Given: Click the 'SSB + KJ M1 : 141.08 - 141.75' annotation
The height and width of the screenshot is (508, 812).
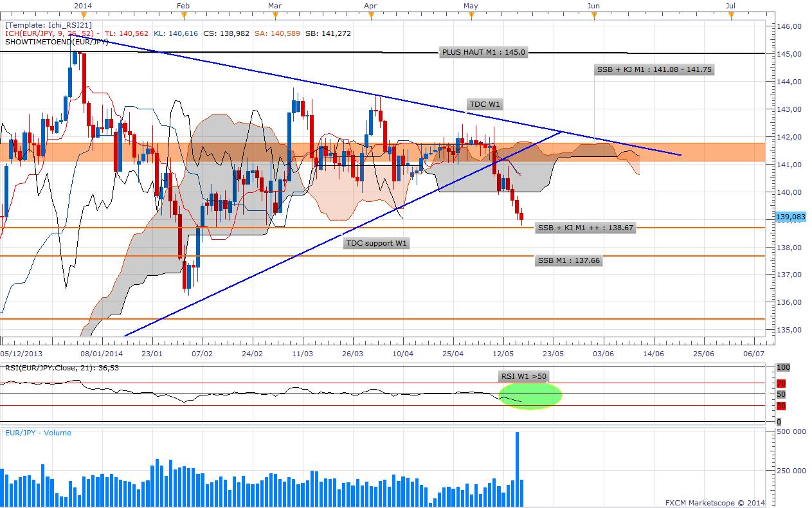Looking at the screenshot, I should point(656,69).
